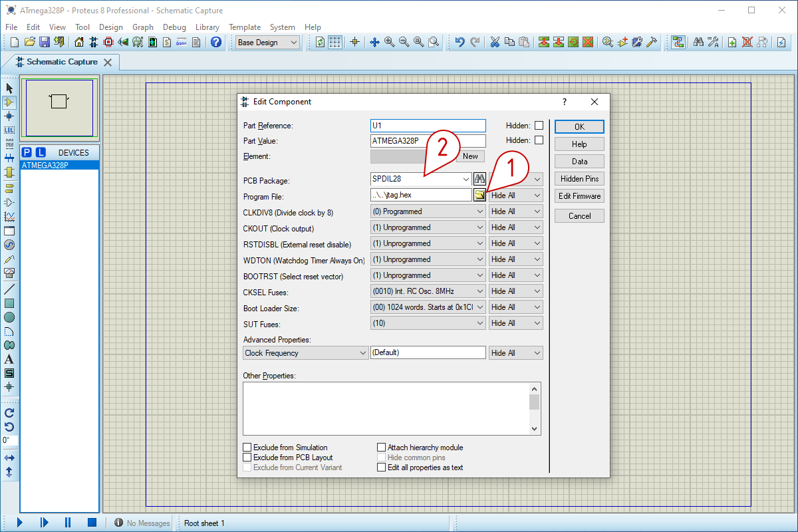Select the Selection Mode arrow tool
The width and height of the screenshot is (798, 532).
click(x=9, y=88)
